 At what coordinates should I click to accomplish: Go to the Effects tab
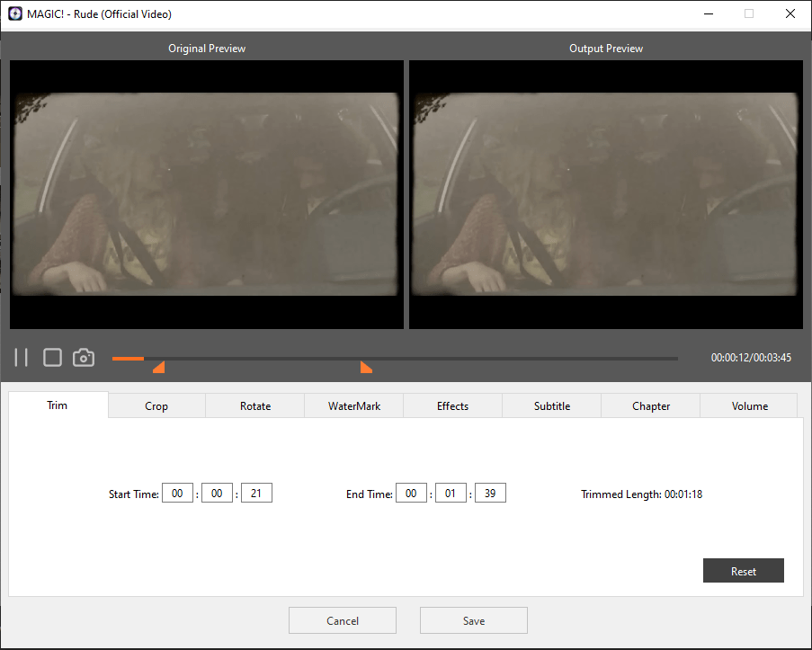[452, 406]
